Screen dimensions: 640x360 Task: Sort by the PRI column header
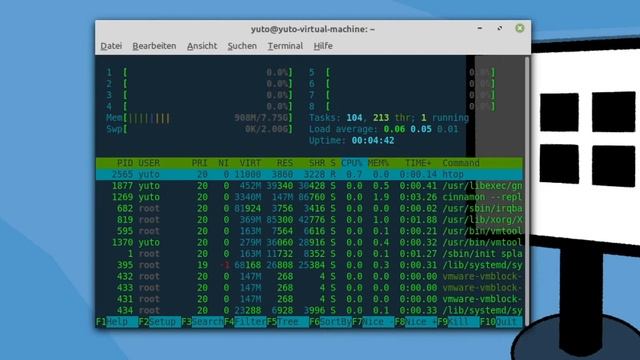[x=200, y=163]
